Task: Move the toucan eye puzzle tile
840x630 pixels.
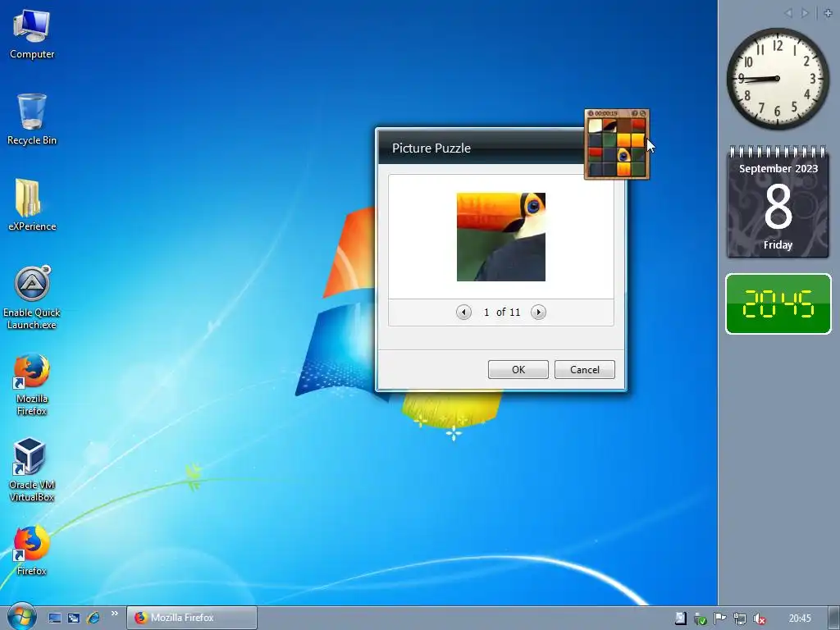Action: tap(623, 155)
